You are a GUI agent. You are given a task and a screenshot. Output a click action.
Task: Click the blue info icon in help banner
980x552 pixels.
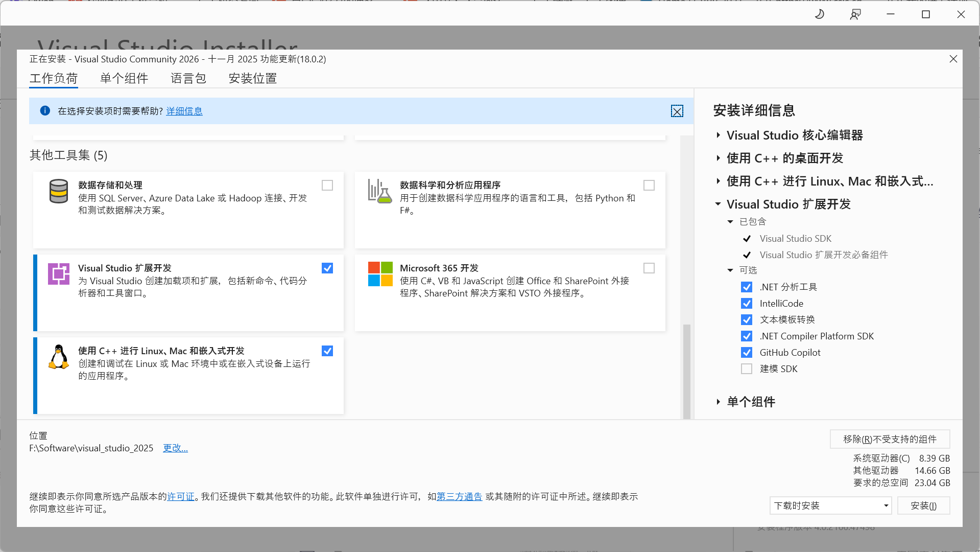click(x=45, y=111)
